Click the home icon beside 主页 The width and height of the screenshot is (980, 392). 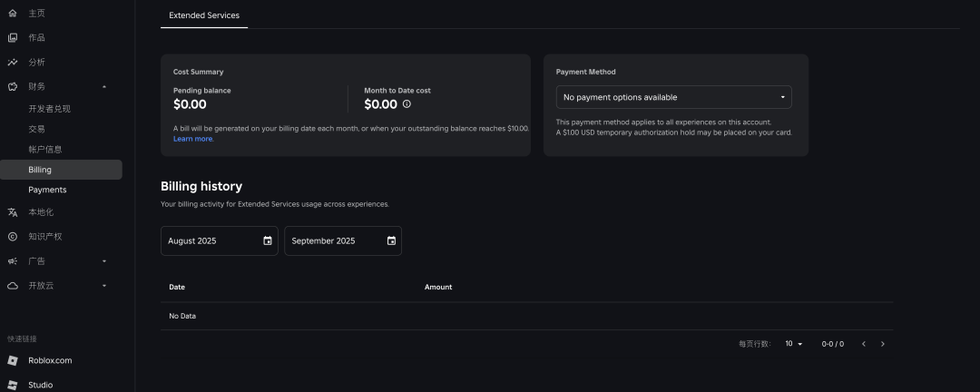[13, 13]
